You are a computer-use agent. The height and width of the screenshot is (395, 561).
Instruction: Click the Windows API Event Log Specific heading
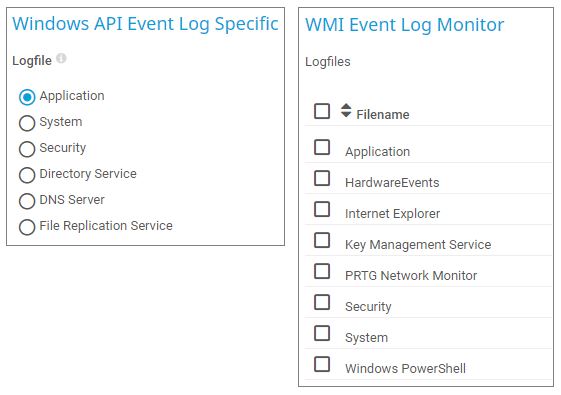coord(145,24)
